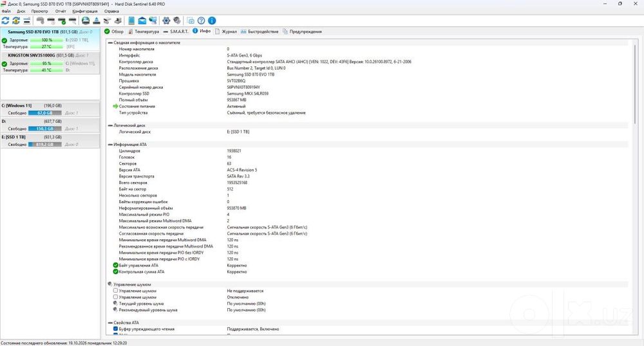Click the Samsung MKX S4LR059 controller value

pos(248,93)
